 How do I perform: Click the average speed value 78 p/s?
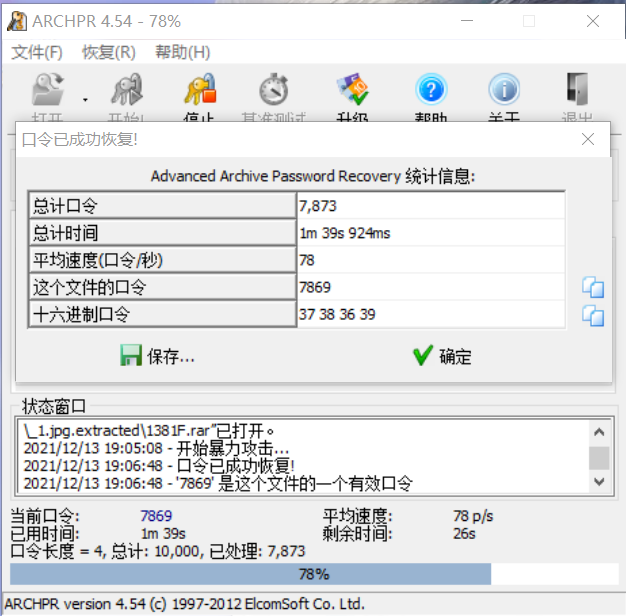pyautogui.click(x=473, y=516)
